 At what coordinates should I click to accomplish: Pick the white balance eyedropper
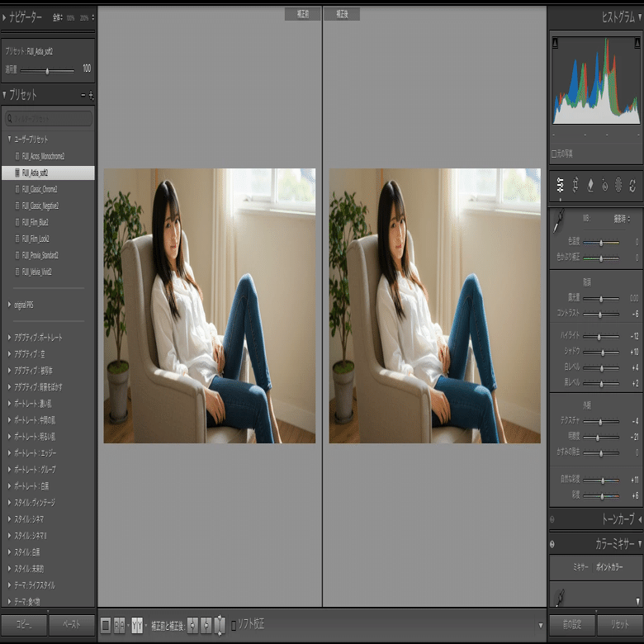559,220
